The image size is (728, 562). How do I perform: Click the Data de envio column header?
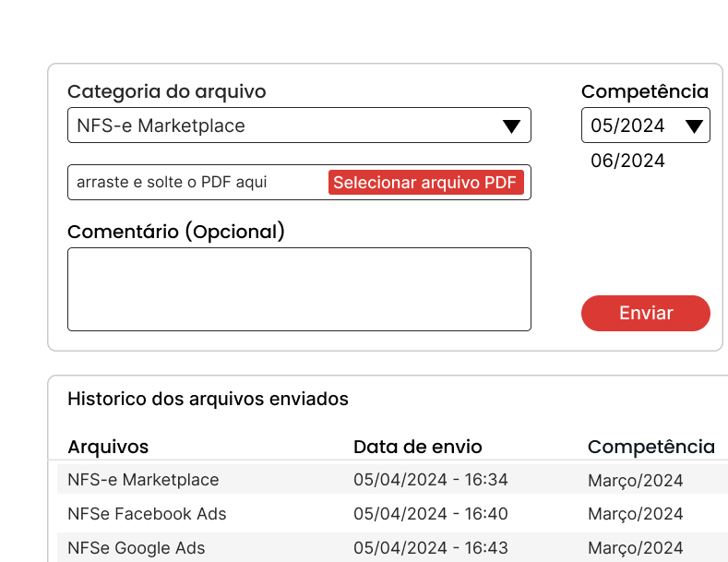pos(418,447)
